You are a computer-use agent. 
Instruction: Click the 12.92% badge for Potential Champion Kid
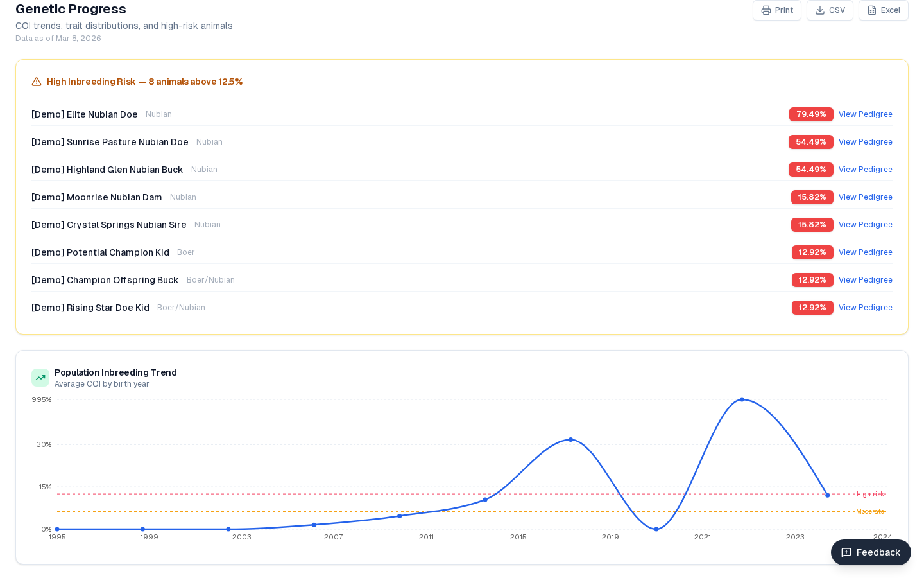coord(812,252)
